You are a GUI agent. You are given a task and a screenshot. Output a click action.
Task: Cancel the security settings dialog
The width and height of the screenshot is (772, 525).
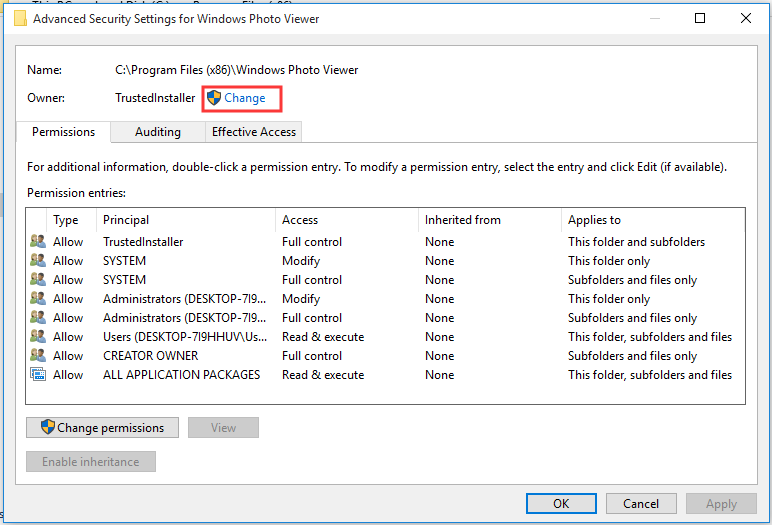641,504
